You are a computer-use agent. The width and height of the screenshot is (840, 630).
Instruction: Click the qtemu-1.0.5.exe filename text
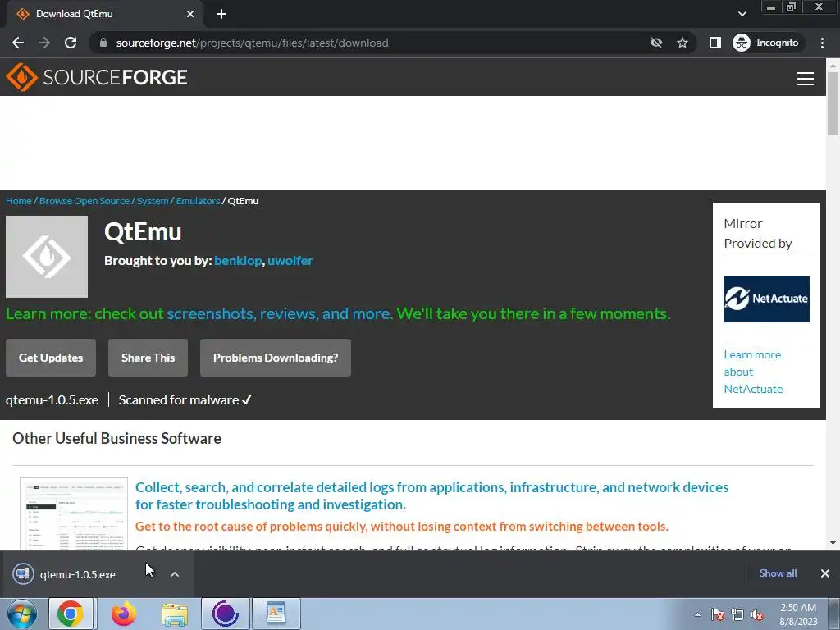click(52, 400)
